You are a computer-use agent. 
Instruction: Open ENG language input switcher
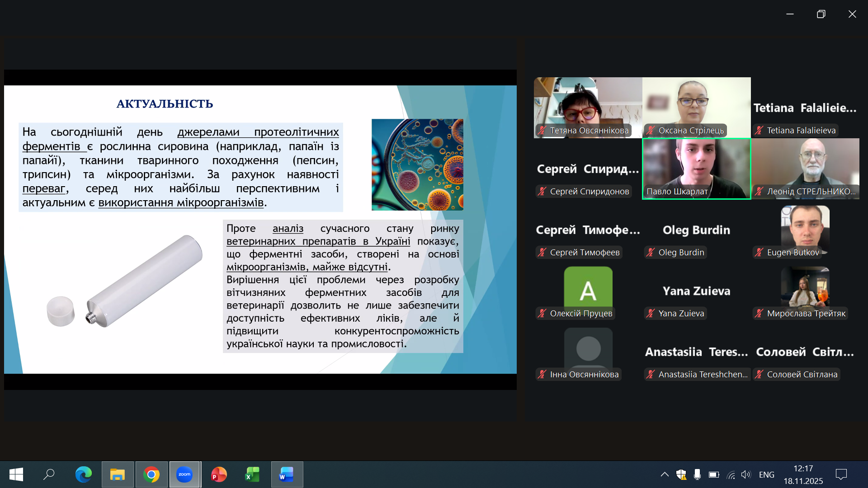click(766, 474)
